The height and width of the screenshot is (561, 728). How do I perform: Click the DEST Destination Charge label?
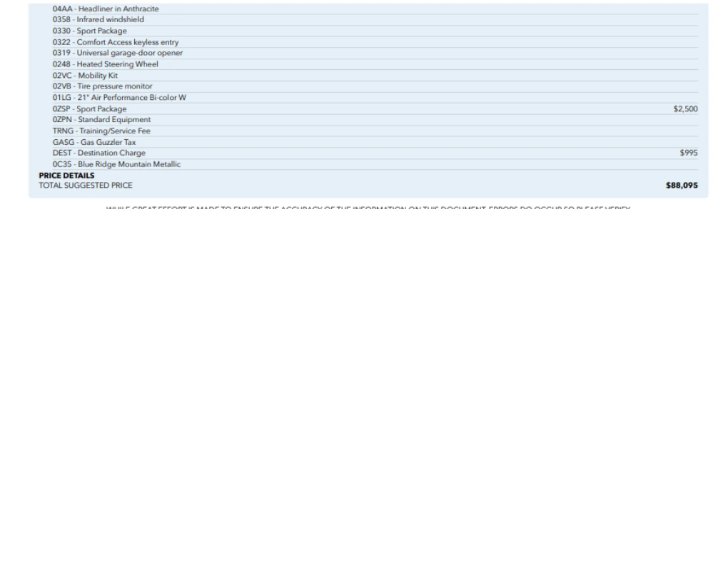click(98, 153)
